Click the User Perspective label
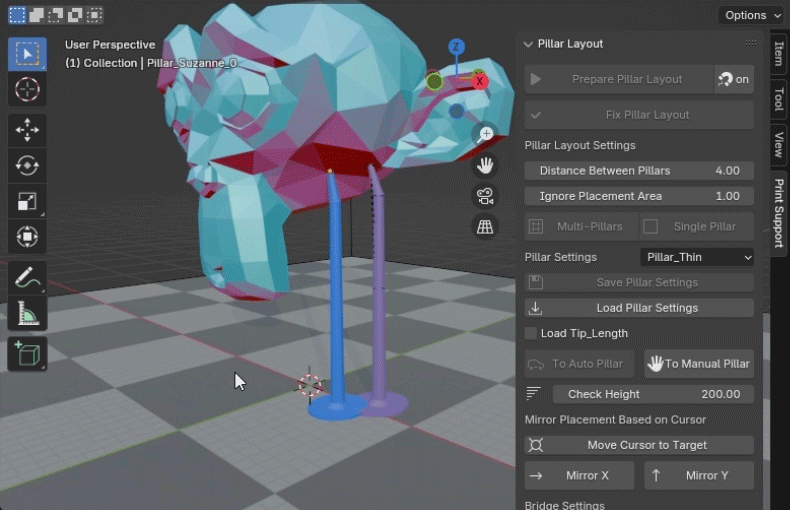The width and height of the screenshot is (790, 510). (x=110, y=45)
